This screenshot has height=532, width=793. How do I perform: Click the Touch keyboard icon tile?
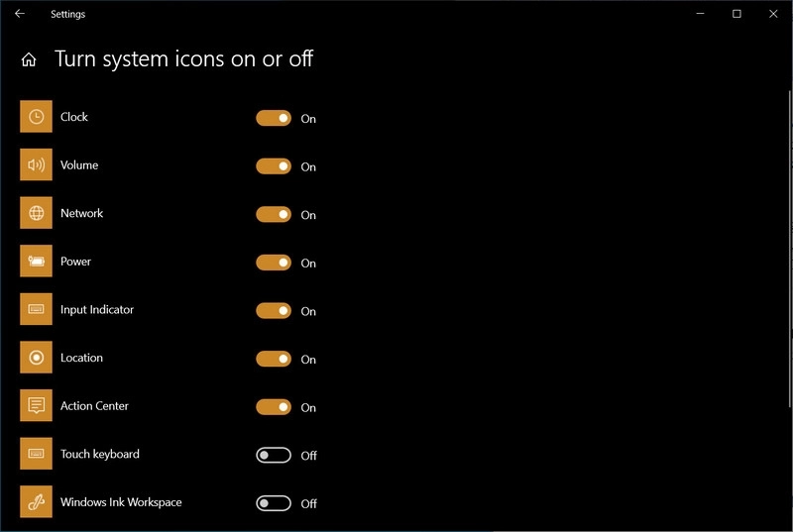(x=36, y=454)
